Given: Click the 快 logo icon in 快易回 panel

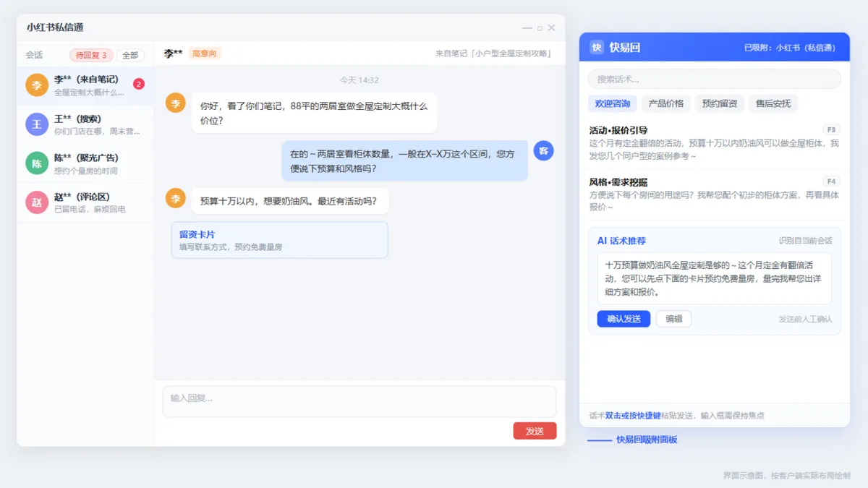Looking at the screenshot, I should point(597,47).
